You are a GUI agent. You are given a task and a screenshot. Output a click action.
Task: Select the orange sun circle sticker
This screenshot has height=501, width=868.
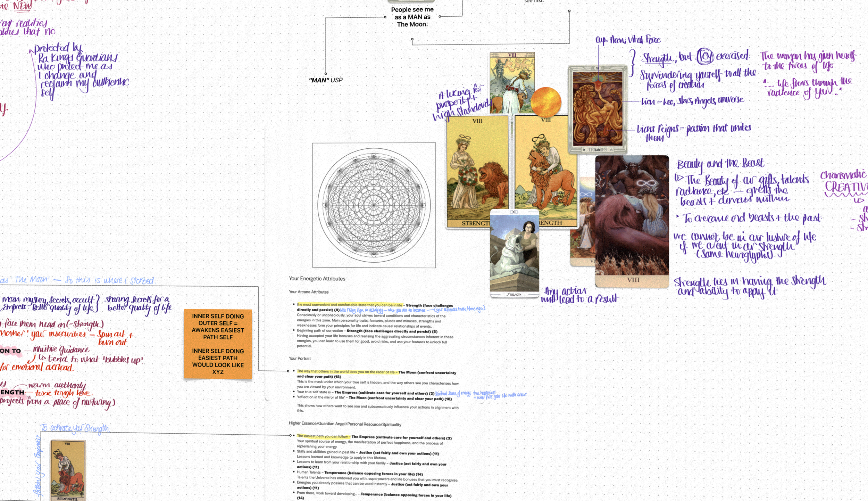tap(546, 102)
